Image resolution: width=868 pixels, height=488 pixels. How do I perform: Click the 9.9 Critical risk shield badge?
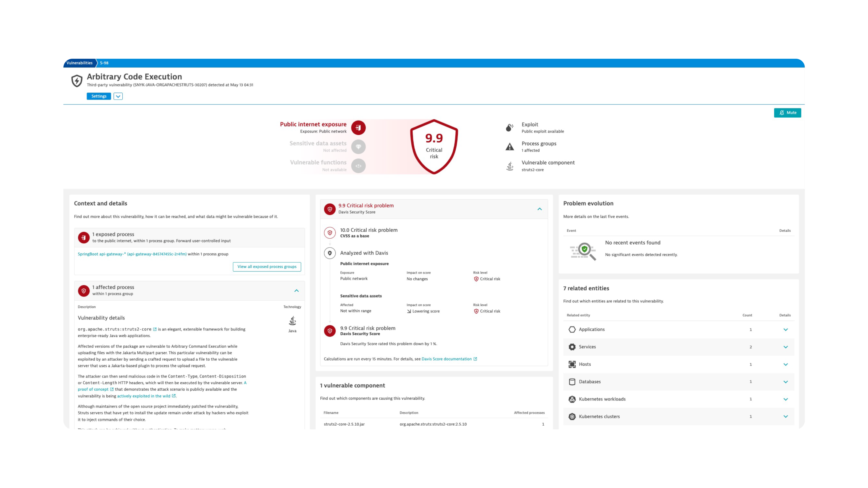pyautogui.click(x=434, y=147)
